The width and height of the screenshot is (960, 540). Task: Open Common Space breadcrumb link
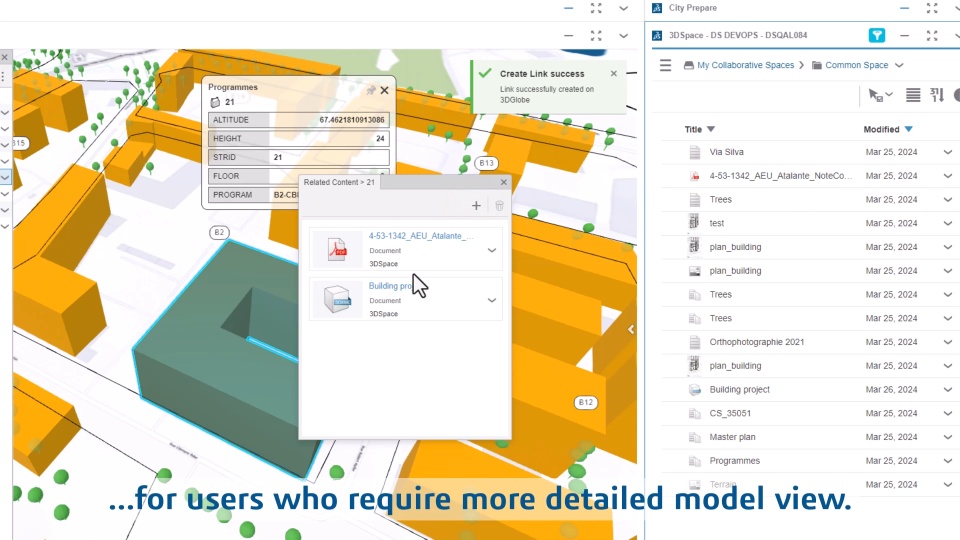tap(857, 65)
